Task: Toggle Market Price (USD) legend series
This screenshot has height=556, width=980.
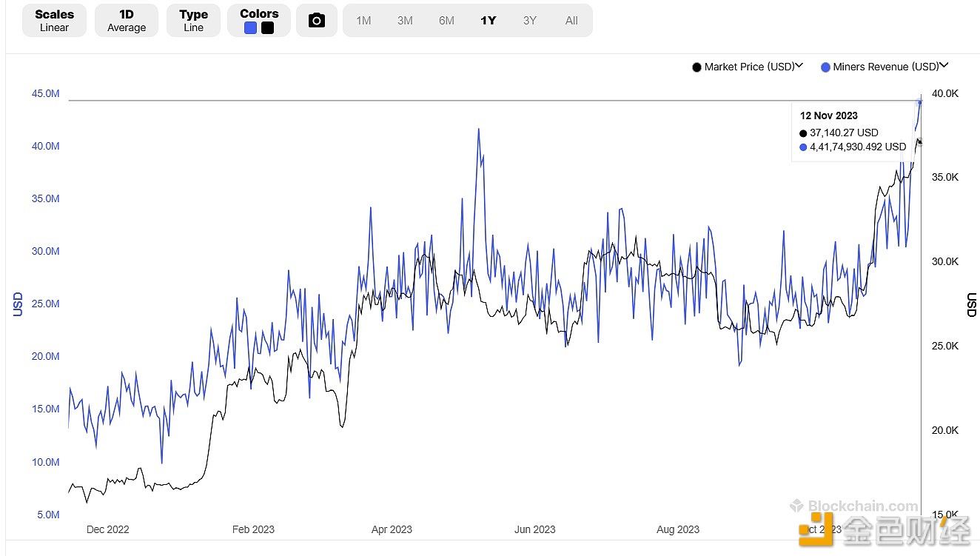Action: coord(749,67)
